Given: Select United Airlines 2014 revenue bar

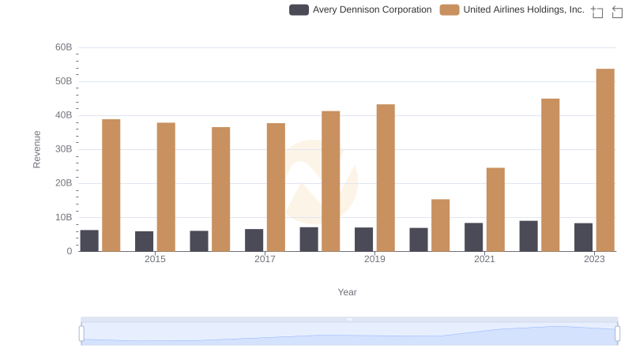Looking at the screenshot, I should pos(111,186).
